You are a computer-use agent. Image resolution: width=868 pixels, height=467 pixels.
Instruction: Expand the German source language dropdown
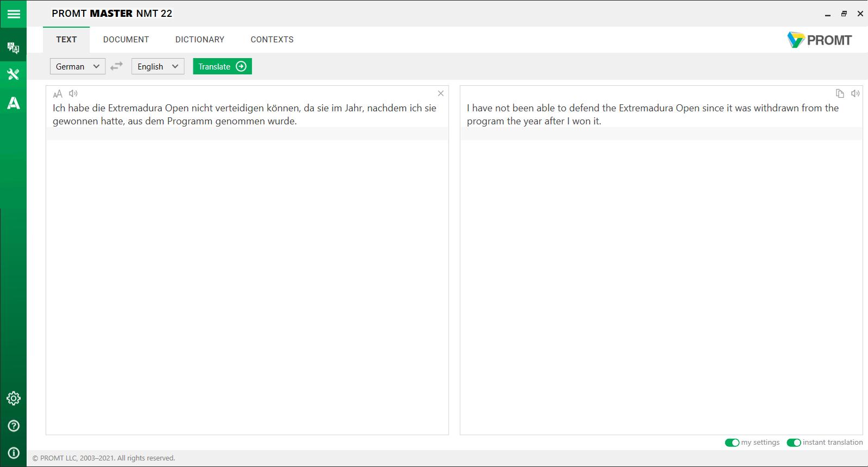coord(78,66)
